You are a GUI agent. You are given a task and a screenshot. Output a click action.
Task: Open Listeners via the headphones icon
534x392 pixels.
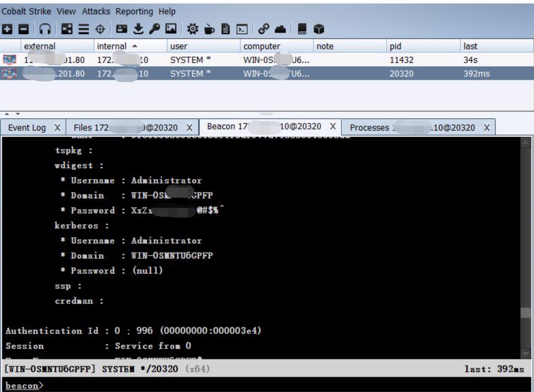coord(45,29)
